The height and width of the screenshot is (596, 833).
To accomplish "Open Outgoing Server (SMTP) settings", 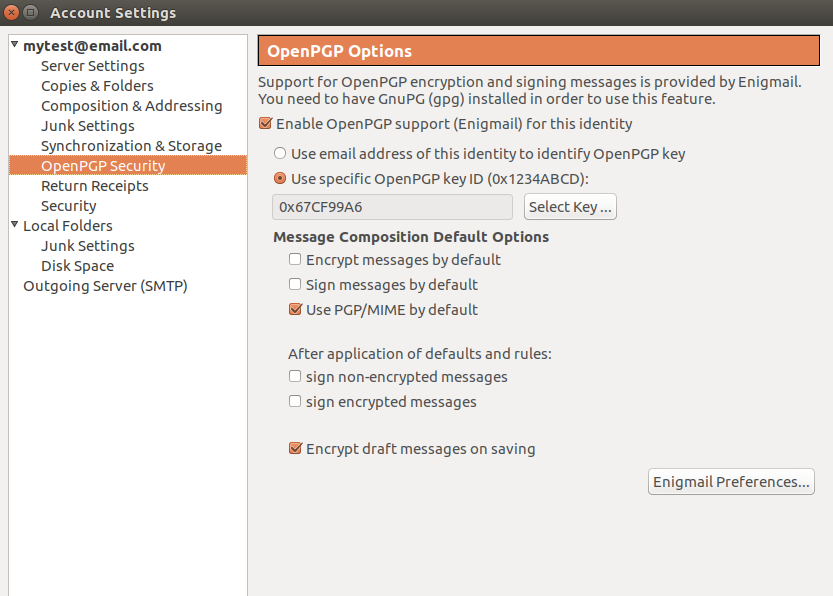I will pos(105,286).
